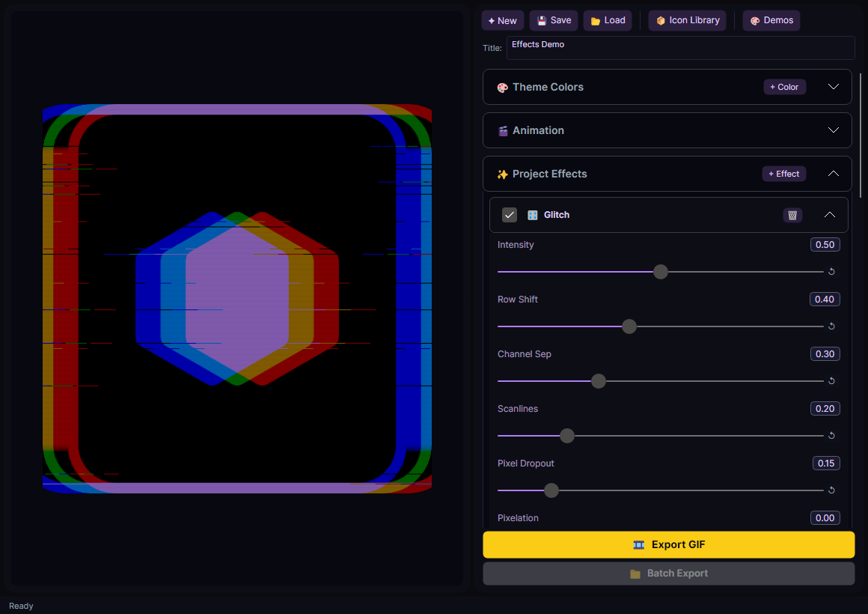Reset the Pixel Dropout slider value
The image size is (868, 614).
point(831,490)
